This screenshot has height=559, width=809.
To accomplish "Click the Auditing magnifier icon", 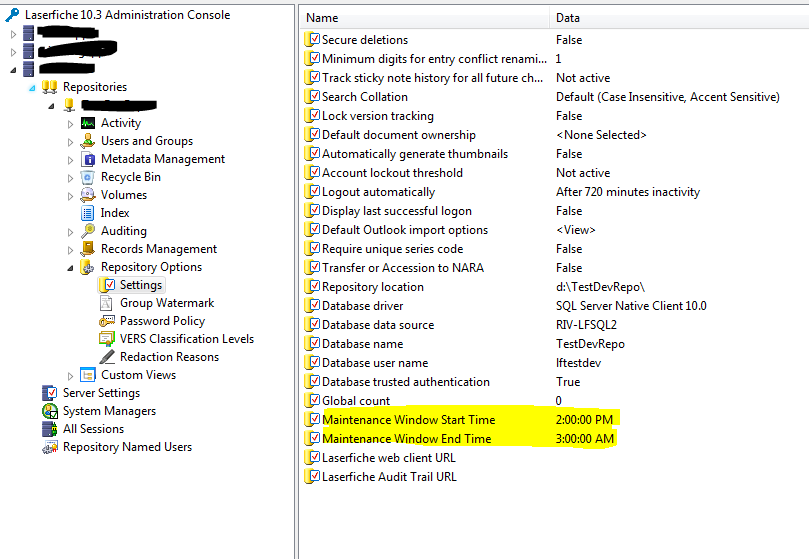I will [x=88, y=231].
